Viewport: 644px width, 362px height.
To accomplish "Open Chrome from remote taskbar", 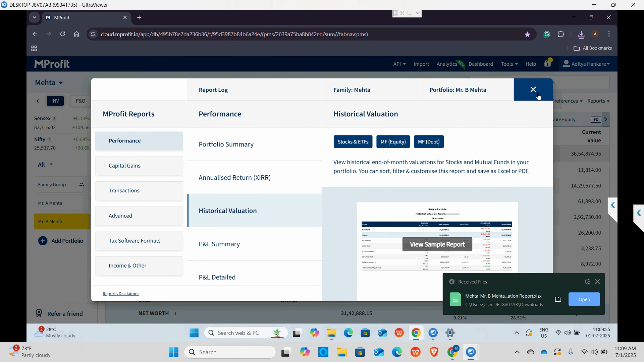I will click(x=416, y=333).
